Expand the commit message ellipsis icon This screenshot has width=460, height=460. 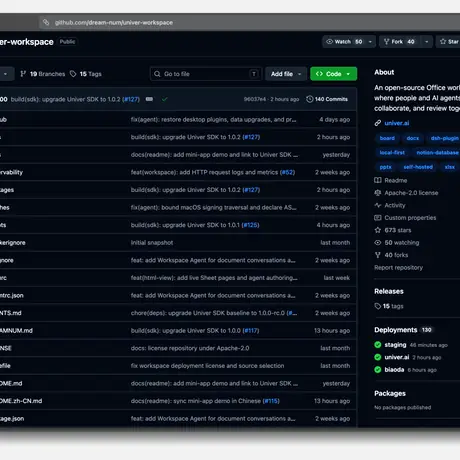149,99
